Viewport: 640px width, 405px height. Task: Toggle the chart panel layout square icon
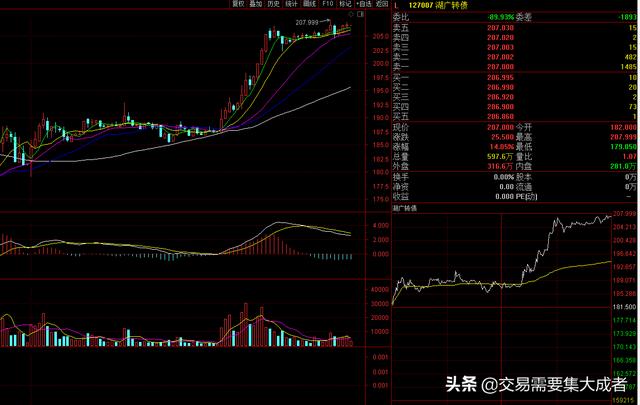pos(360,14)
